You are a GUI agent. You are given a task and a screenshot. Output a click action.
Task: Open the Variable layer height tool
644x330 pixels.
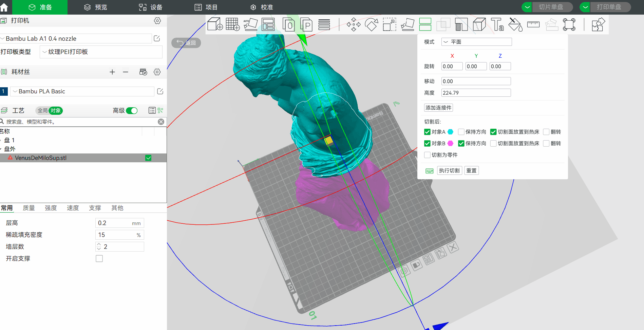click(324, 24)
